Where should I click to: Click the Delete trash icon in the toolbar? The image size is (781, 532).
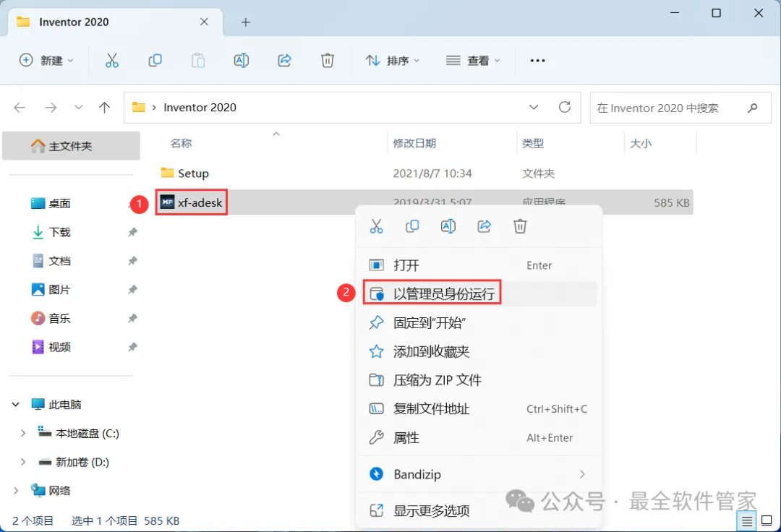tap(328, 61)
